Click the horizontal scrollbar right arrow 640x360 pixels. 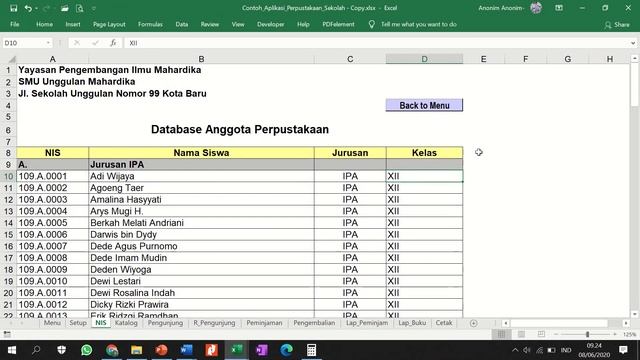pyautogui.click(x=626, y=323)
